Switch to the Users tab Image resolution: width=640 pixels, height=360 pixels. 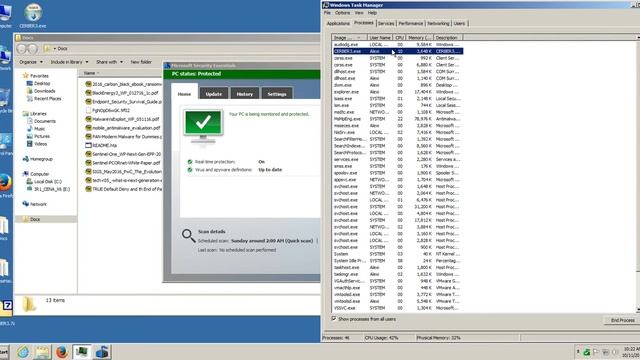(x=459, y=24)
